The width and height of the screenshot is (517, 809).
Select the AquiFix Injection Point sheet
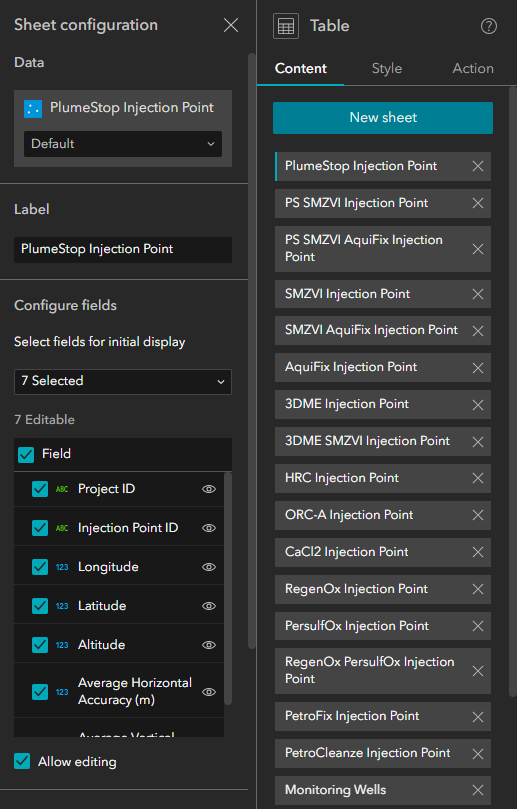point(351,367)
